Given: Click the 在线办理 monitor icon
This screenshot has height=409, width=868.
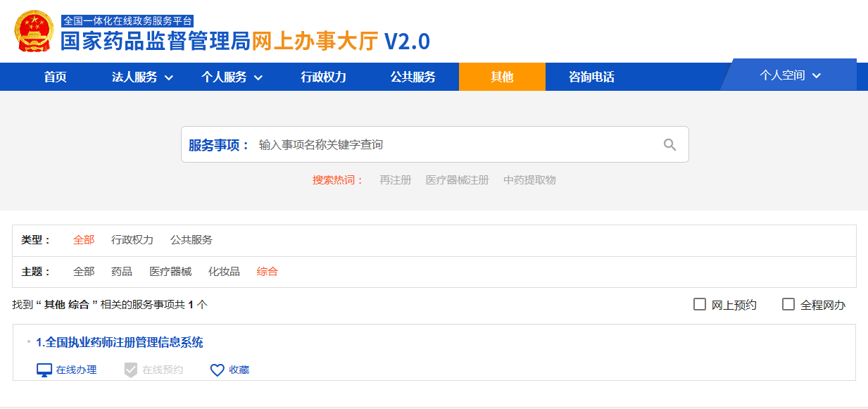Looking at the screenshot, I should point(44,370).
